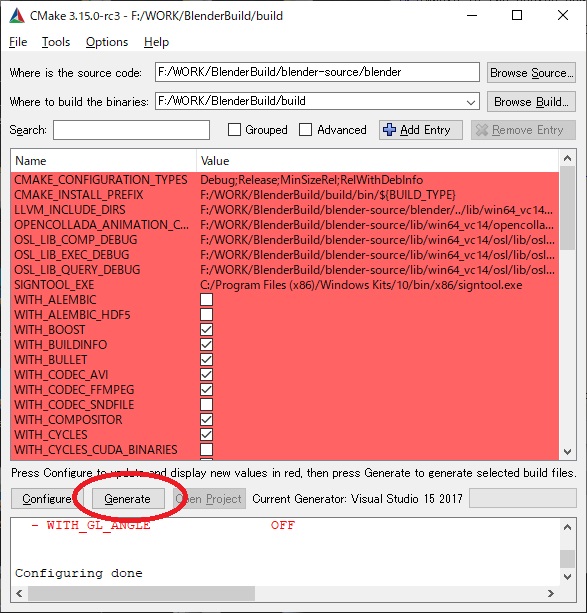The width and height of the screenshot is (587, 613).
Task: Disable the WITH_CYCLES checkbox
Action: [x=206, y=434]
